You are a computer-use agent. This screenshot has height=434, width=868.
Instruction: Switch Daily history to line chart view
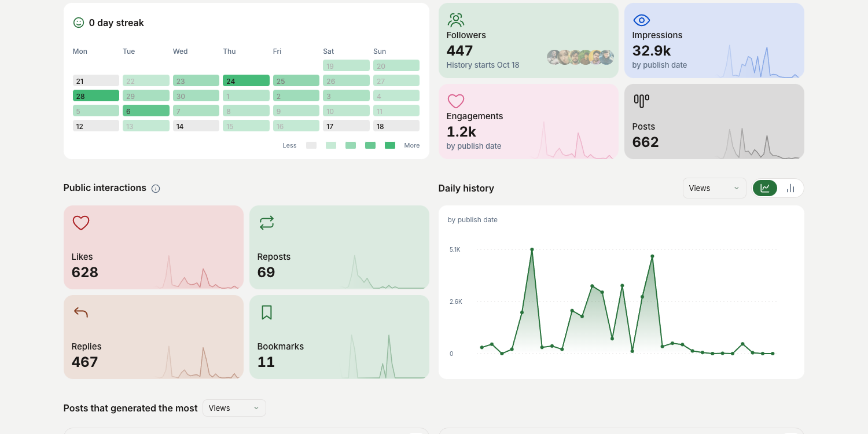tap(765, 188)
